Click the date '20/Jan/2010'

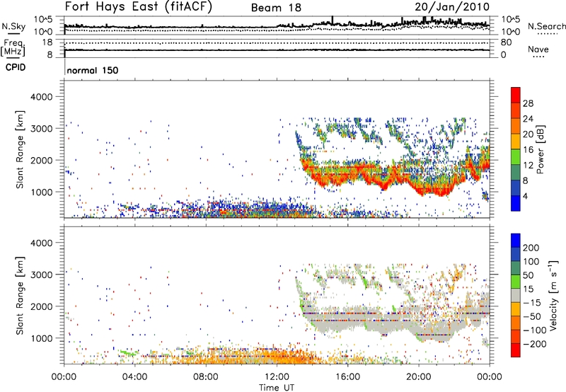[x=452, y=7]
